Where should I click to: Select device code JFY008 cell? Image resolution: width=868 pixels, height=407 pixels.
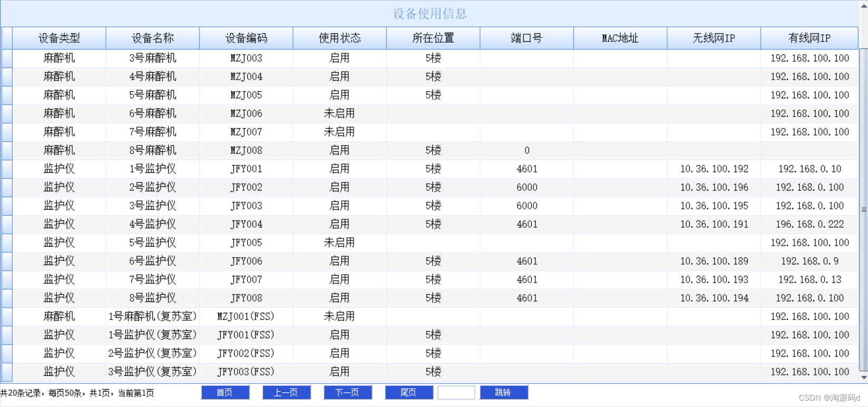pos(246,298)
